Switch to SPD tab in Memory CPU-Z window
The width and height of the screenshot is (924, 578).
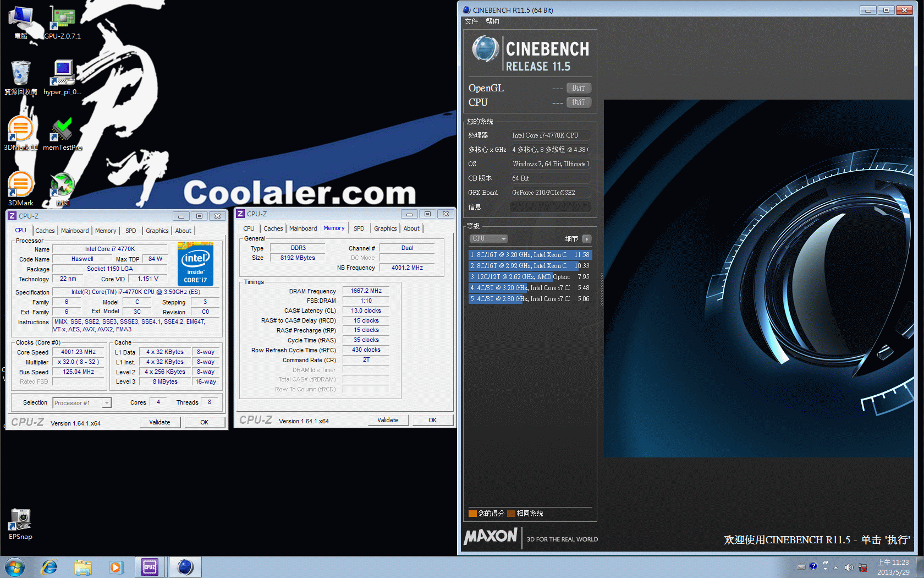click(x=359, y=228)
